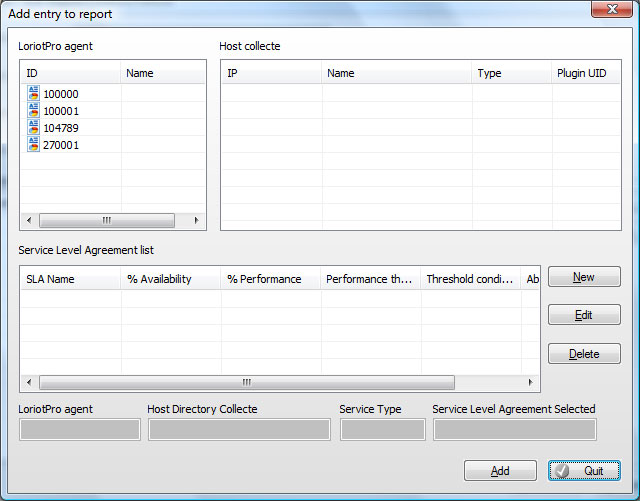This screenshot has width=640, height=501.
Task: Click the Threshold condi... column header
Action: [x=471, y=279]
